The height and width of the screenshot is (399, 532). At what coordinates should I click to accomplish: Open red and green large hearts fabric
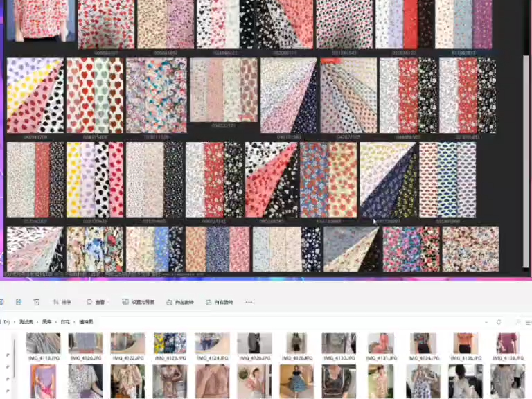95,96
